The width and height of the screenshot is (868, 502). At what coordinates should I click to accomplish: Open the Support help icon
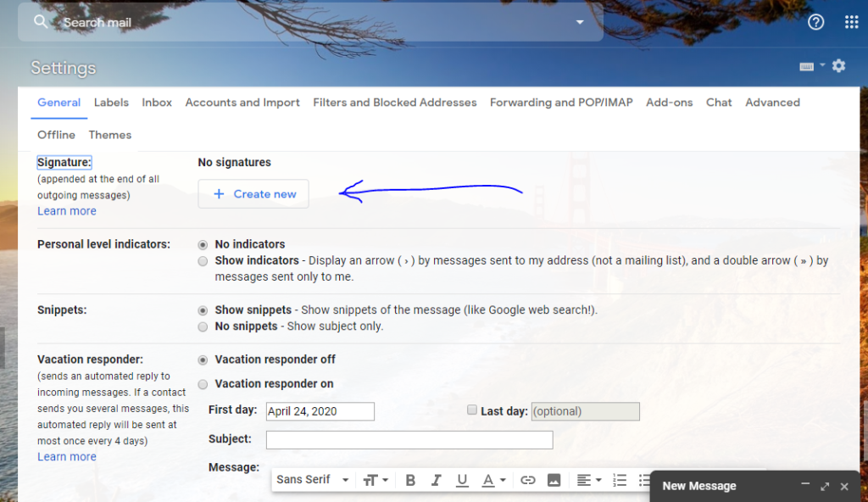click(815, 22)
